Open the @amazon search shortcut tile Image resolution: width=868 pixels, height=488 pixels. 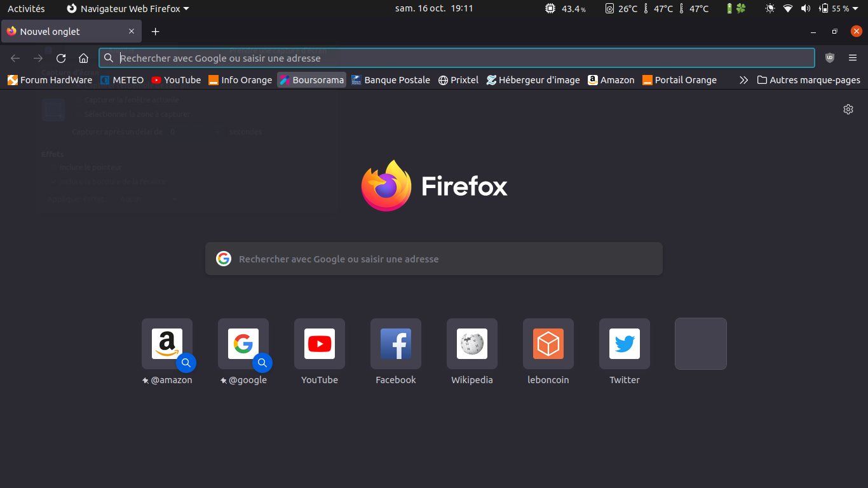click(x=167, y=344)
